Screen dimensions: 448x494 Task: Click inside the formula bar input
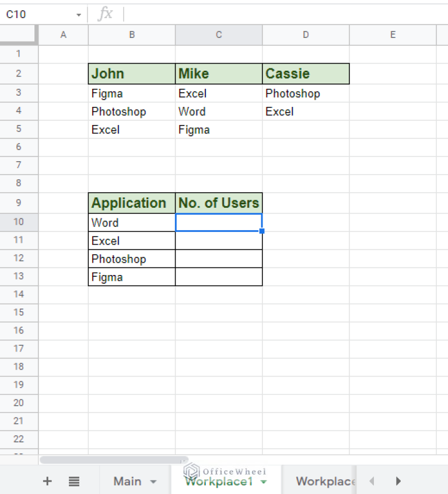[x=280, y=14]
